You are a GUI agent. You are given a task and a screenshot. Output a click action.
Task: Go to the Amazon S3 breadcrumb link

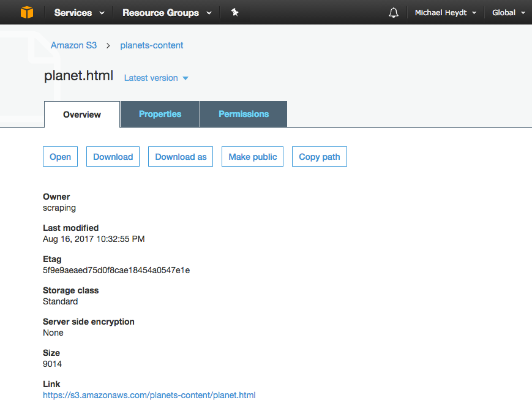pyautogui.click(x=73, y=45)
